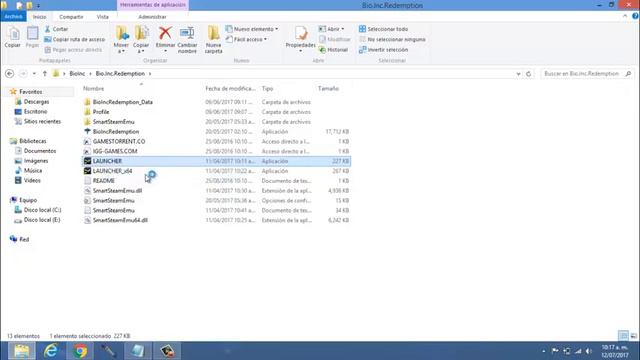Click No seleccionar ninguno

tap(392, 40)
